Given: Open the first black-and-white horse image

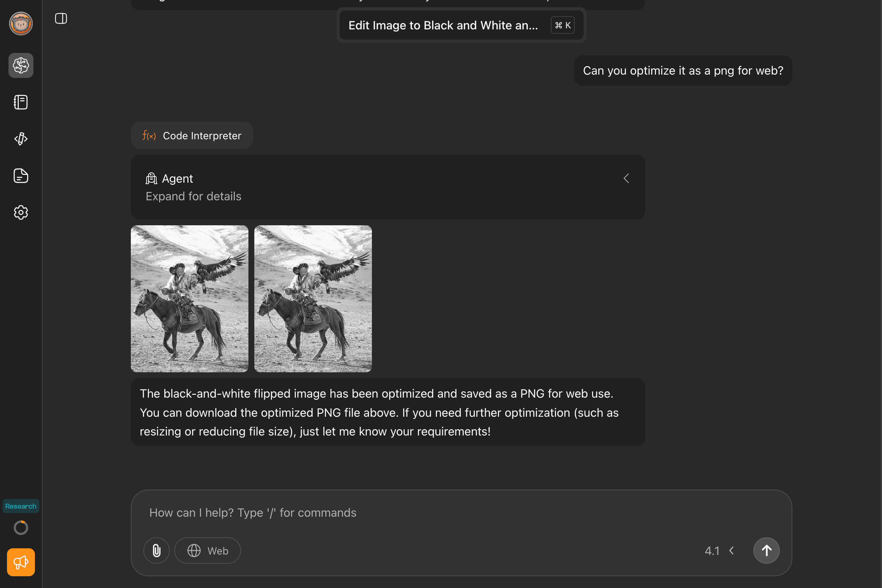Looking at the screenshot, I should pos(189,298).
